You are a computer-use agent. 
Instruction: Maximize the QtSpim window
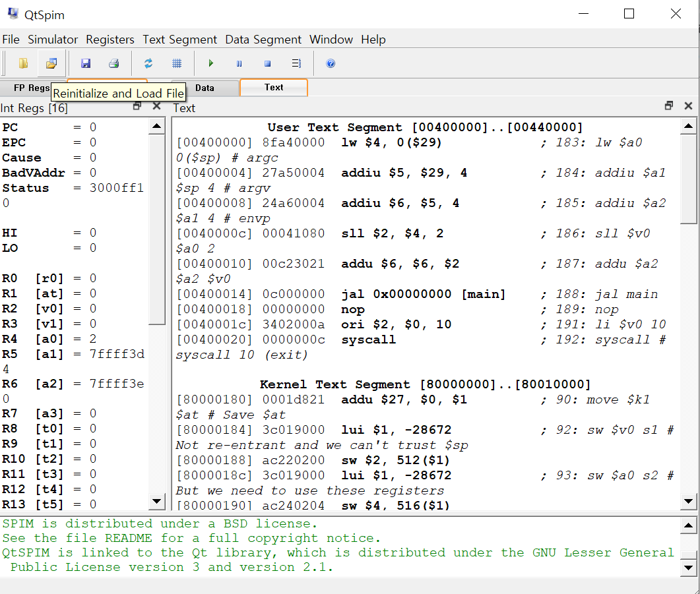click(629, 14)
